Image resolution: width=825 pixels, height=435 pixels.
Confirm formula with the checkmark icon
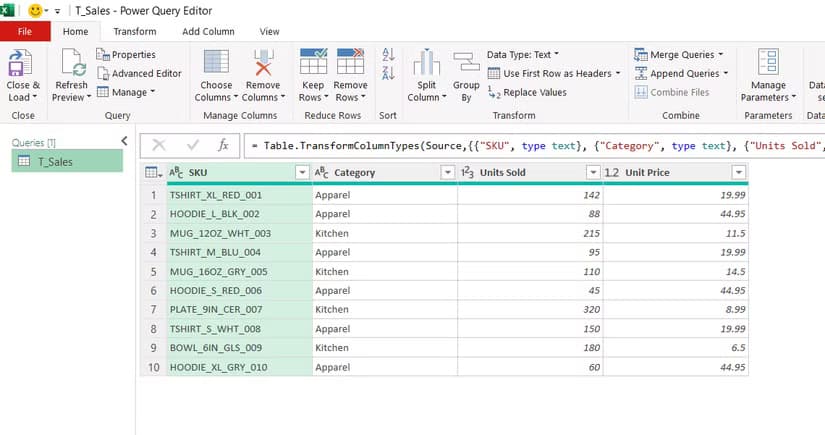pyautogui.click(x=193, y=145)
